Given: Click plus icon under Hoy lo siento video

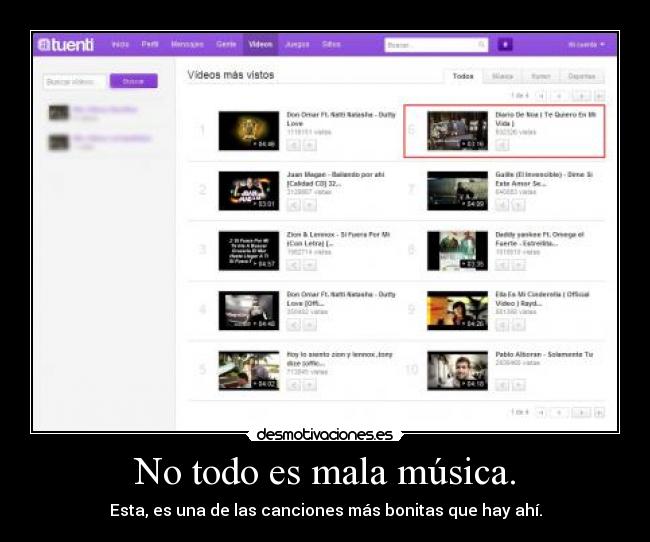Looking at the screenshot, I should tap(309, 385).
